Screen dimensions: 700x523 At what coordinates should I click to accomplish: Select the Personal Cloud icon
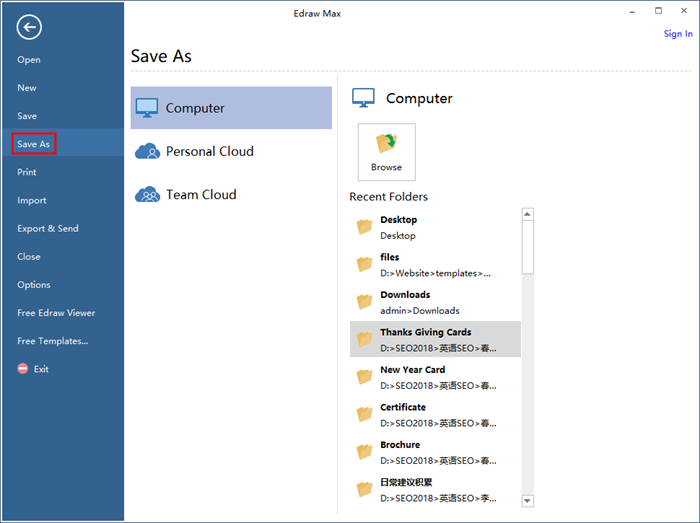pos(148,152)
